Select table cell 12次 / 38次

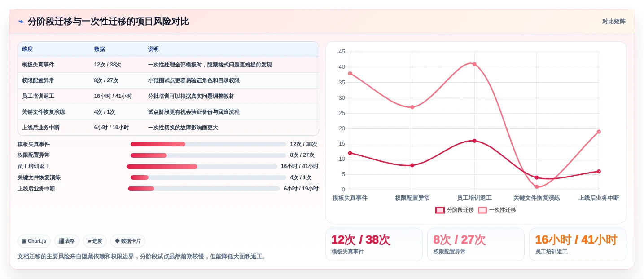tap(108, 65)
